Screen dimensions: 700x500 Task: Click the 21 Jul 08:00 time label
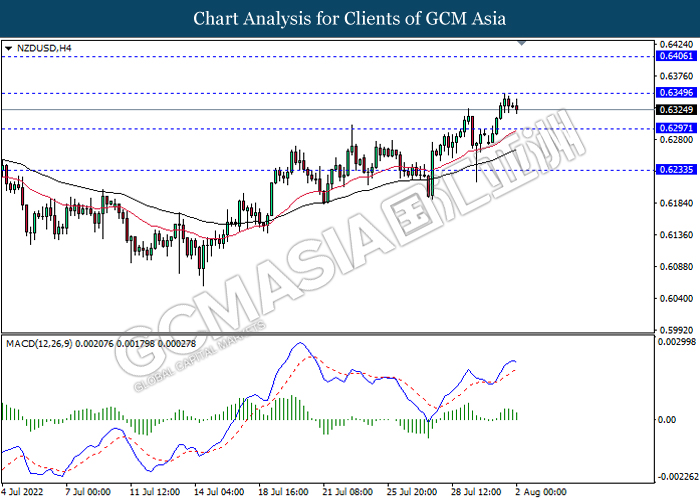(x=348, y=492)
